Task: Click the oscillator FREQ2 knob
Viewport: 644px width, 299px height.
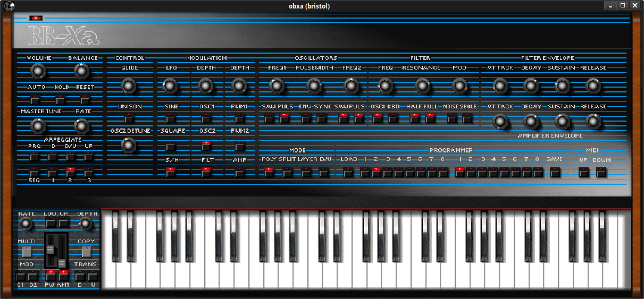Action: click(x=352, y=85)
